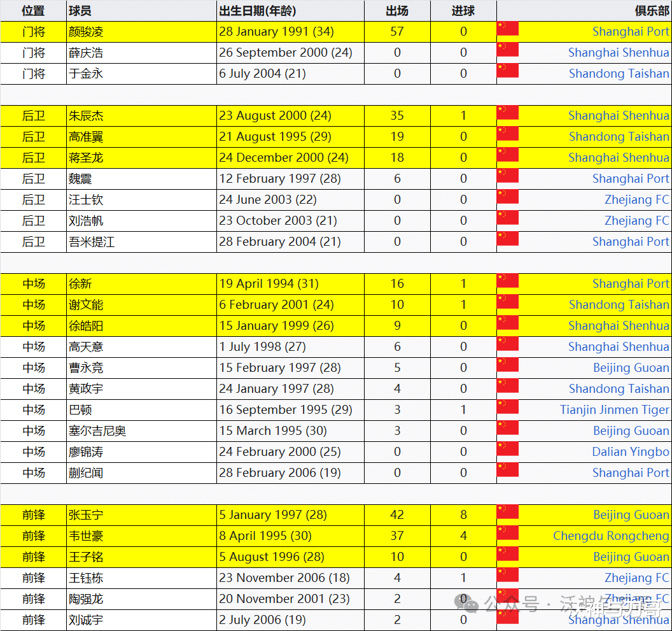Open the Tianjin Jinmen Tiger link
This screenshot has width=672, height=631.
[x=614, y=410]
